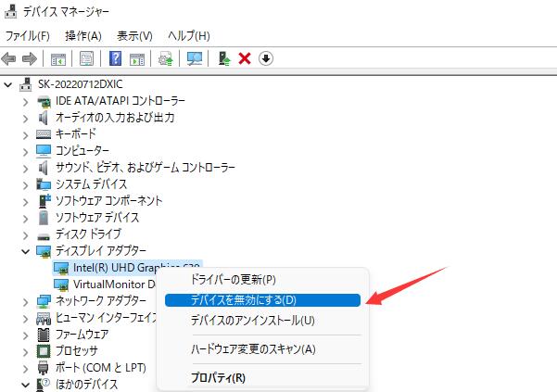Click the Scan for hardware changes monitor icon
This screenshot has height=392, width=557.
(195, 58)
